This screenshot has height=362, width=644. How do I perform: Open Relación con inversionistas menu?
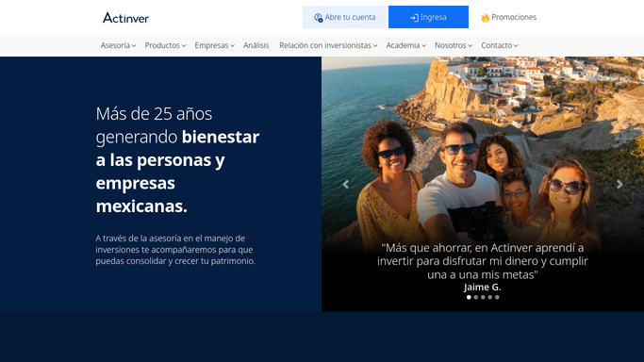(328, 45)
